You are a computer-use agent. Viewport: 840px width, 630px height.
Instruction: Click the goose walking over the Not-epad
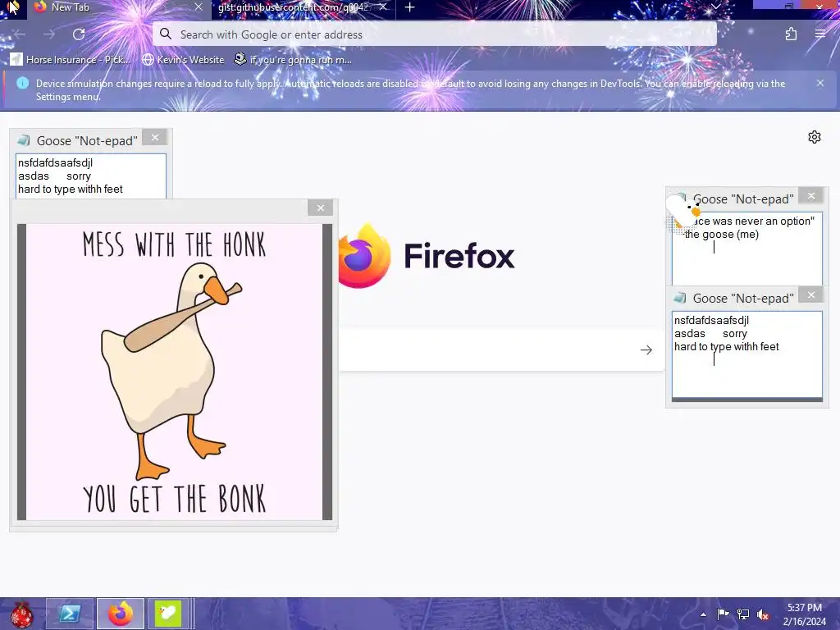pos(683,212)
